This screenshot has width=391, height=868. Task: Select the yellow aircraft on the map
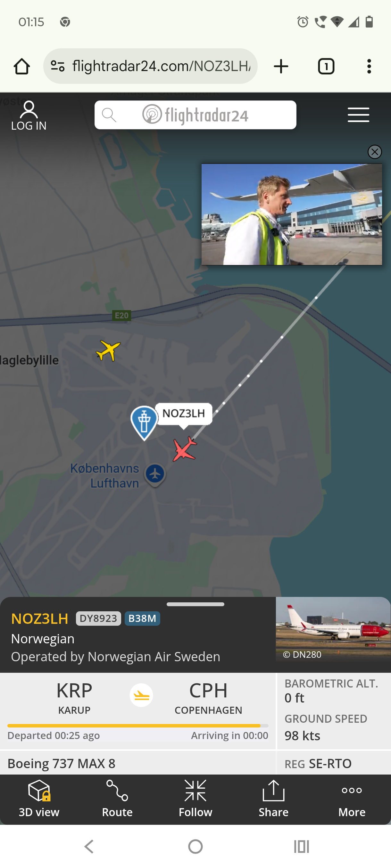coord(108,350)
